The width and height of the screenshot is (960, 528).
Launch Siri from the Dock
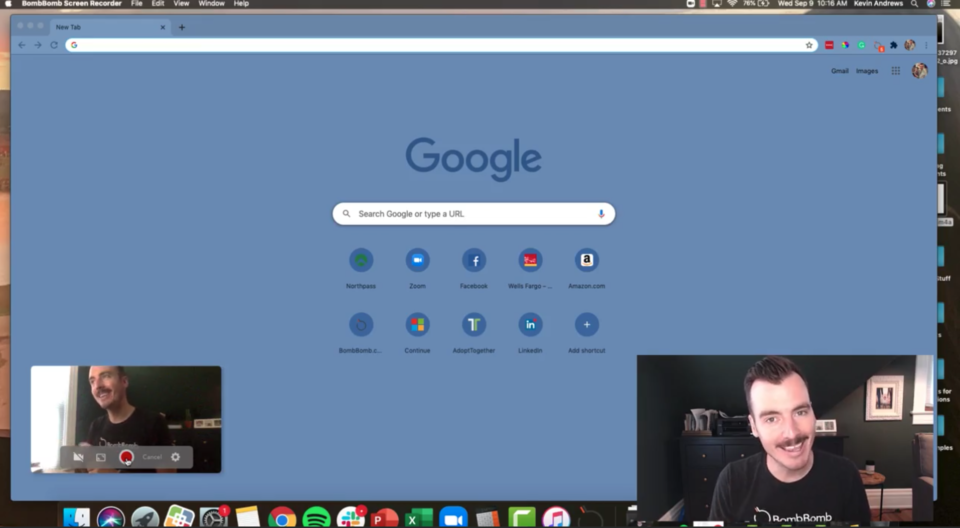pyautogui.click(x=111, y=518)
